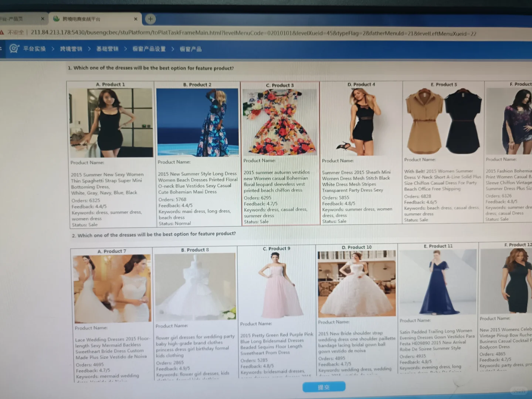
Task: Click question 1 heading about the best feature product
Action: 151,68
